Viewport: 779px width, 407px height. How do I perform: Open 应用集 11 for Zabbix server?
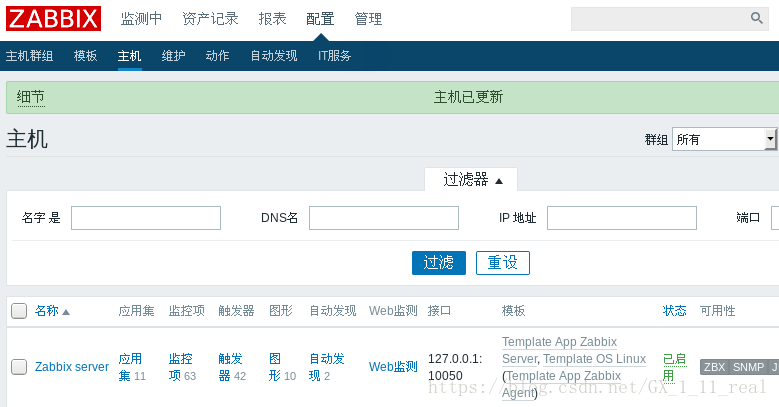[x=132, y=367]
